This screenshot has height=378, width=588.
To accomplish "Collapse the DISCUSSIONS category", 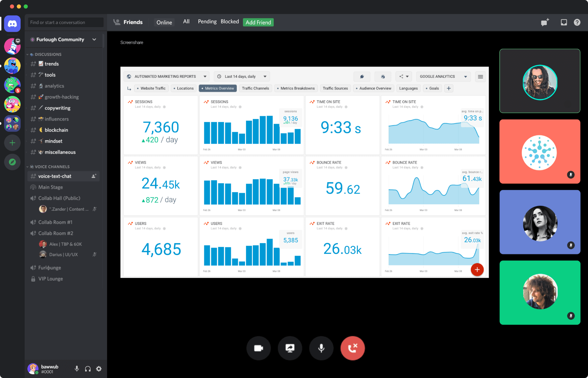I will [x=48, y=54].
